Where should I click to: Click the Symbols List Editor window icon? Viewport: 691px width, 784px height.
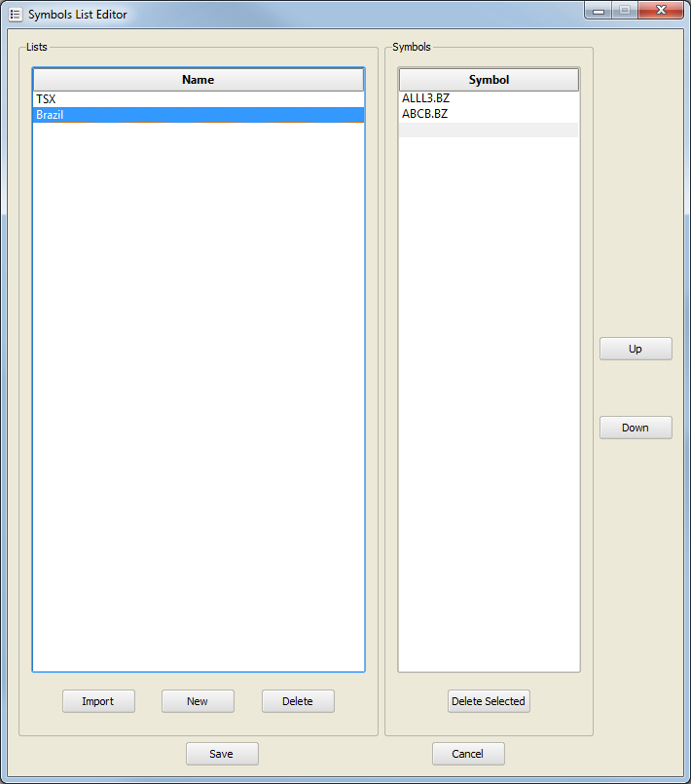pos(16,15)
